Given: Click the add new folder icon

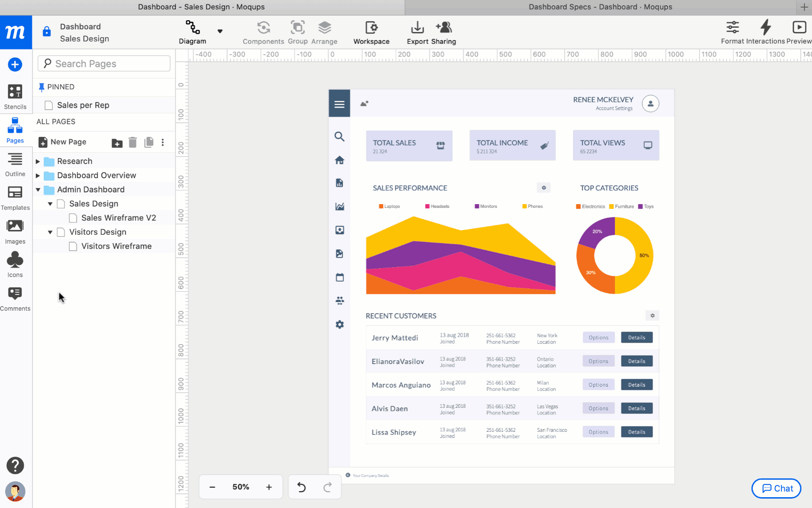Looking at the screenshot, I should tap(117, 143).
